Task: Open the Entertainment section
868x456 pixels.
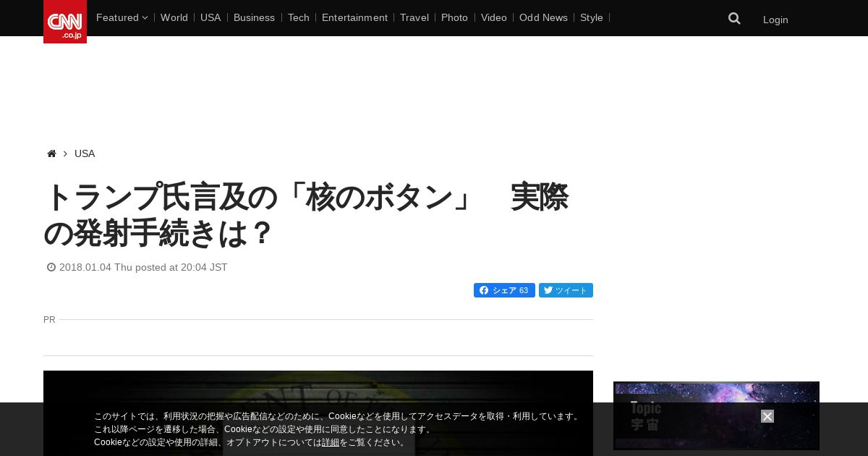Action: pyautogui.click(x=354, y=17)
